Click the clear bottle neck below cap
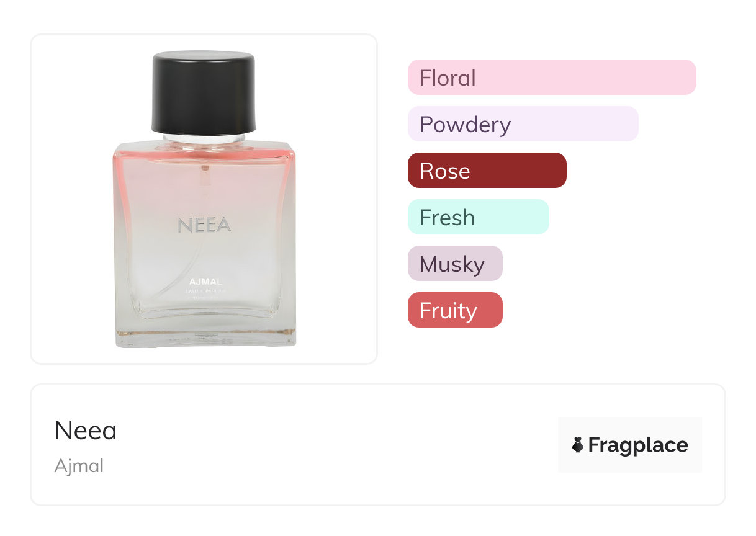This screenshot has height=536, width=756. point(204,138)
